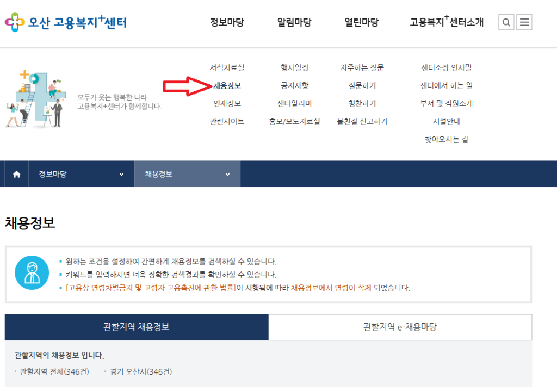Viewport: 557px width, 392px height.
Task: Open the 고용복지+센터소개 menu
Action: pyautogui.click(x=447, y=22)
